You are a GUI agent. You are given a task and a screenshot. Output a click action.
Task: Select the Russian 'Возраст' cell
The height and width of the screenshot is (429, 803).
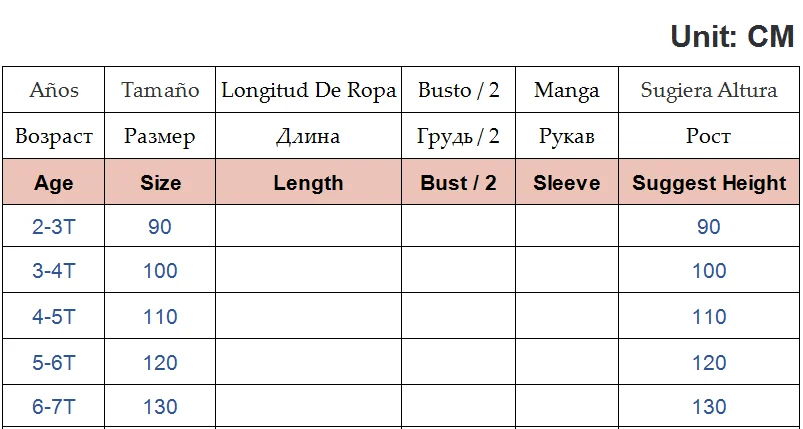[x=54, y=136]
